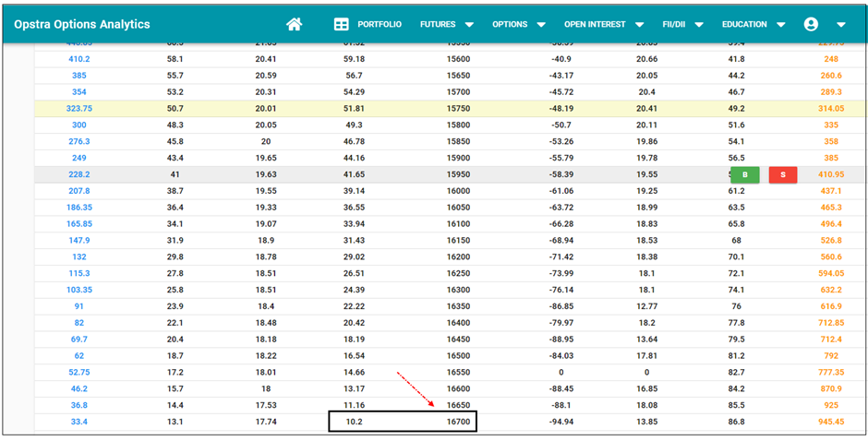Viewport: 868px width, 441px height.
Task: Select the 16700 strike price cell
Action: click(458, 422)
